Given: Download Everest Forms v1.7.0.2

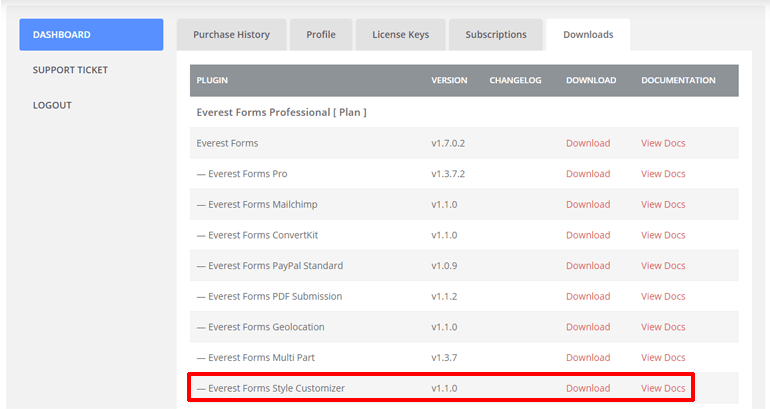Looking at the screenshot, I should (x=588, y=143).
